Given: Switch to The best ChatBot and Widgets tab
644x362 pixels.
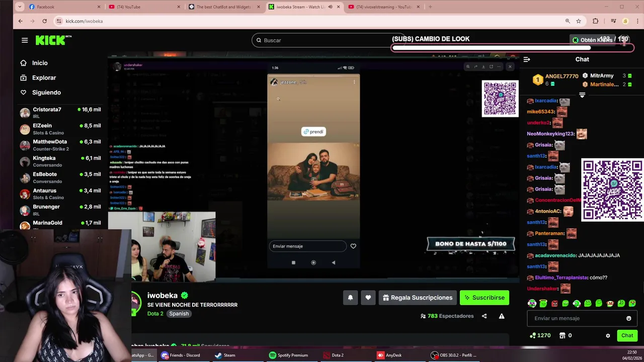Looking at the screenshot, I should point(223,7).
